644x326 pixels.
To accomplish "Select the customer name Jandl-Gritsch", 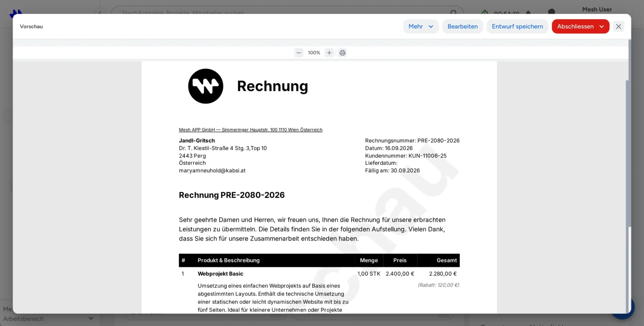I will pyautogui.click(x=197, y=141).
